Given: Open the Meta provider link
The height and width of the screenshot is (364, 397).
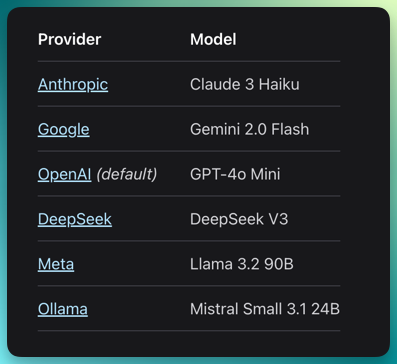Looking at the screenshot, I should coord(56,264).
